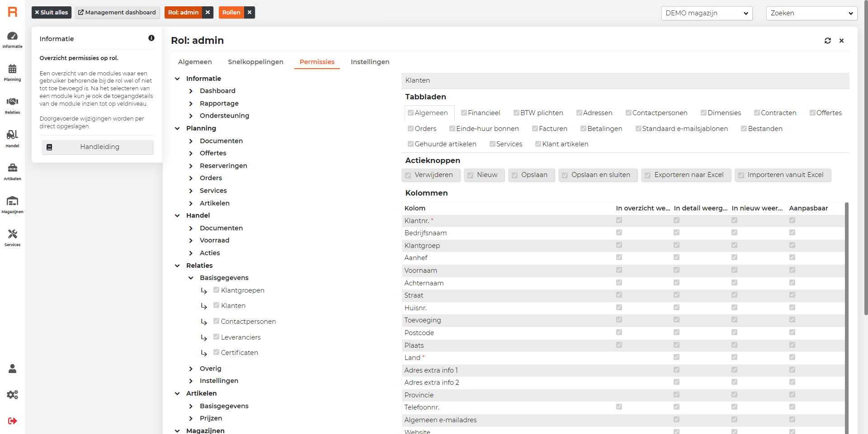Click the Kolommen table vertical scrollbar
Screen dimensions: 868x434
click(x=847, y=318)
